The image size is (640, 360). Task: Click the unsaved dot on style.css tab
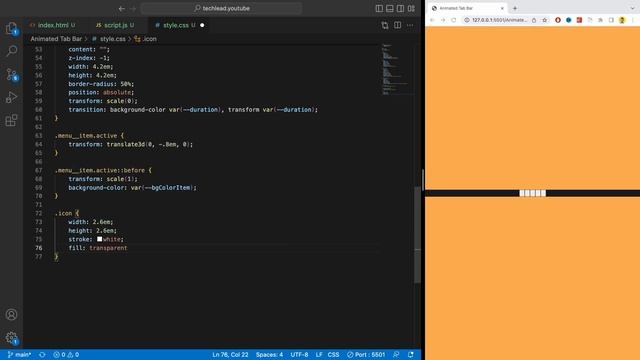click(x=202, y=25)
